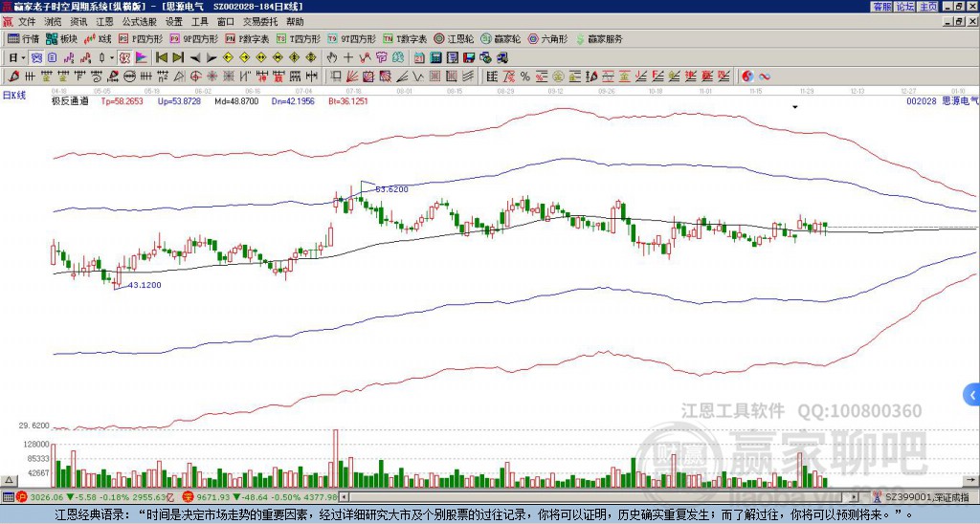980x524 pixels.
Task: Select the n² lines tool
Action: [x=163, y=76]
